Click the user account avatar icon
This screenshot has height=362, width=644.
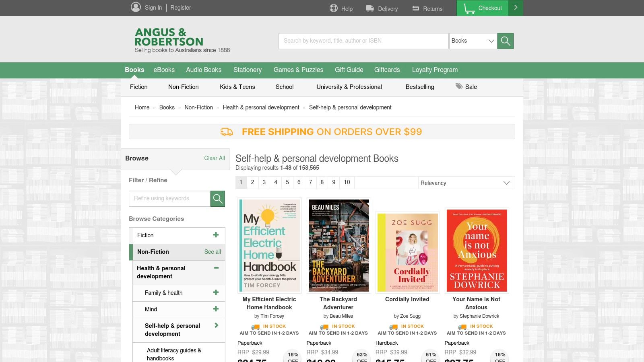point(136,7)
